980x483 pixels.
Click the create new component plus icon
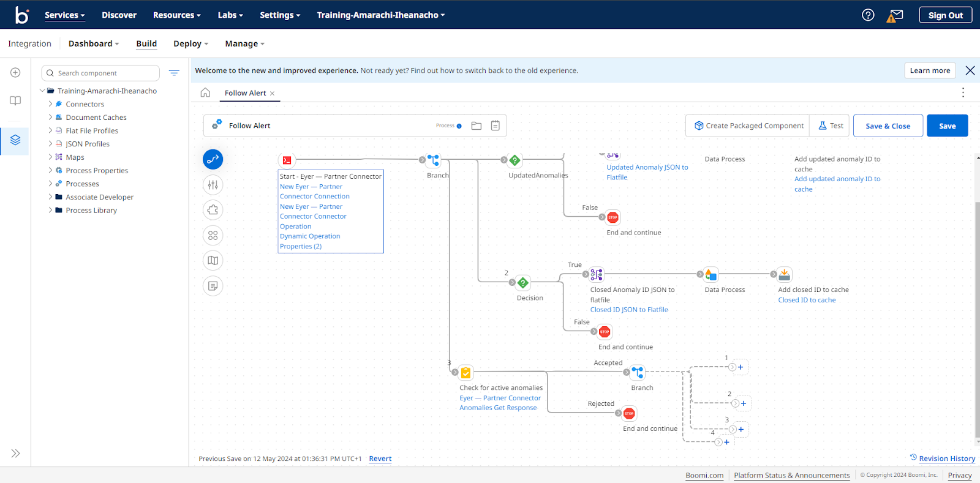(15, 73)
